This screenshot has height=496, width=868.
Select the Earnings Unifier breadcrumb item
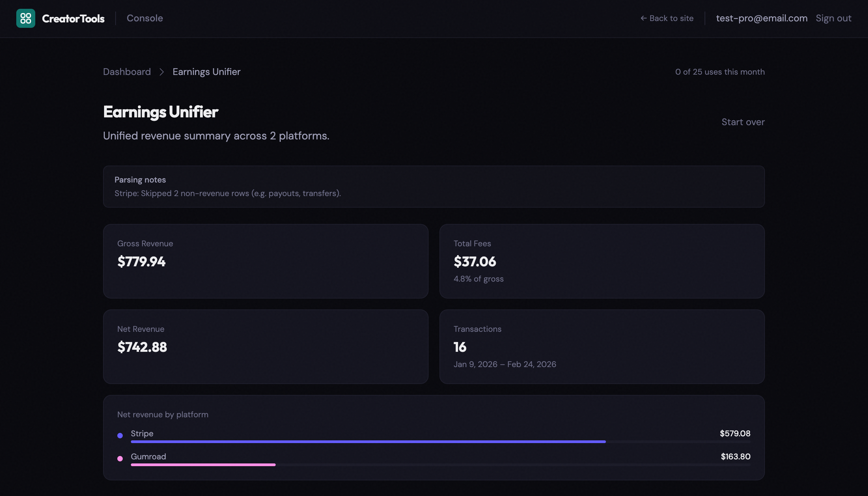(206, 72)
